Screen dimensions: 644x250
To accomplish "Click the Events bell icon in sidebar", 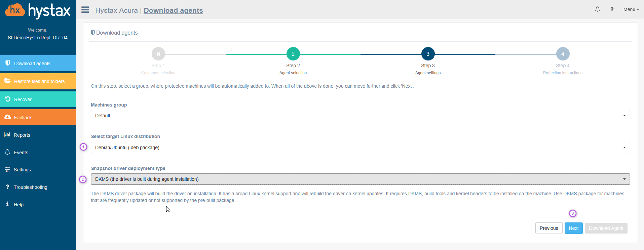I will (7, 152).
